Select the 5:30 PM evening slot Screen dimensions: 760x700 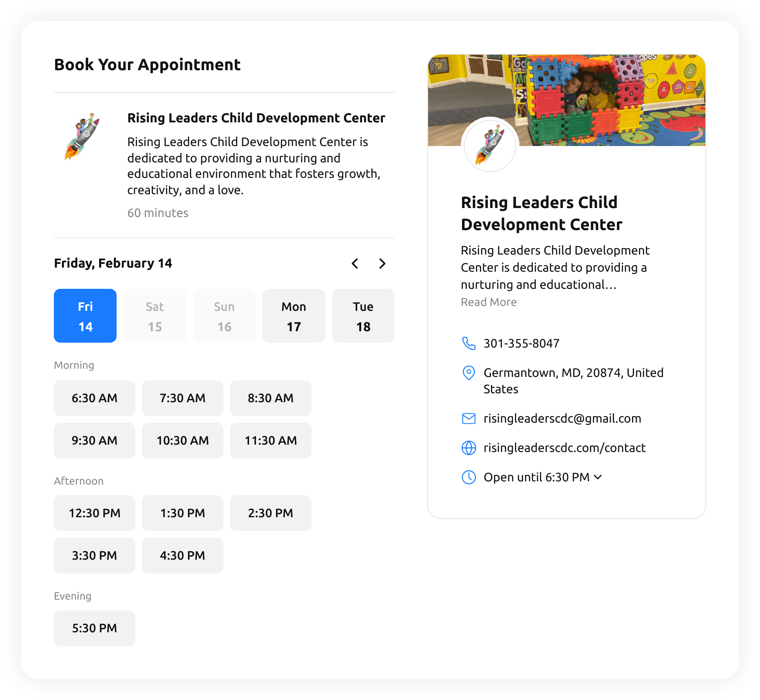click(x=95, y=628)
